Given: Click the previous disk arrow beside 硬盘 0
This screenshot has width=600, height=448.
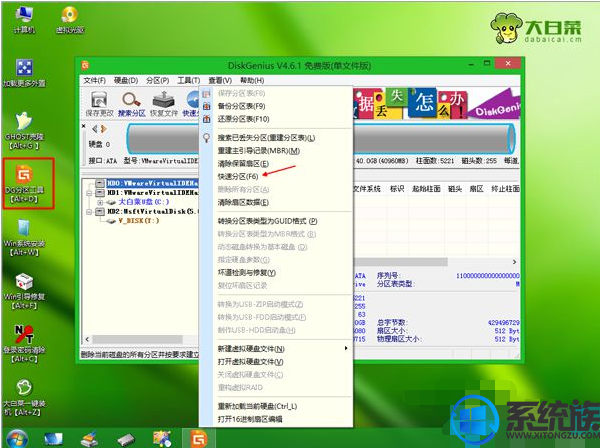Looking at the screenshot, I should (95, 129).
